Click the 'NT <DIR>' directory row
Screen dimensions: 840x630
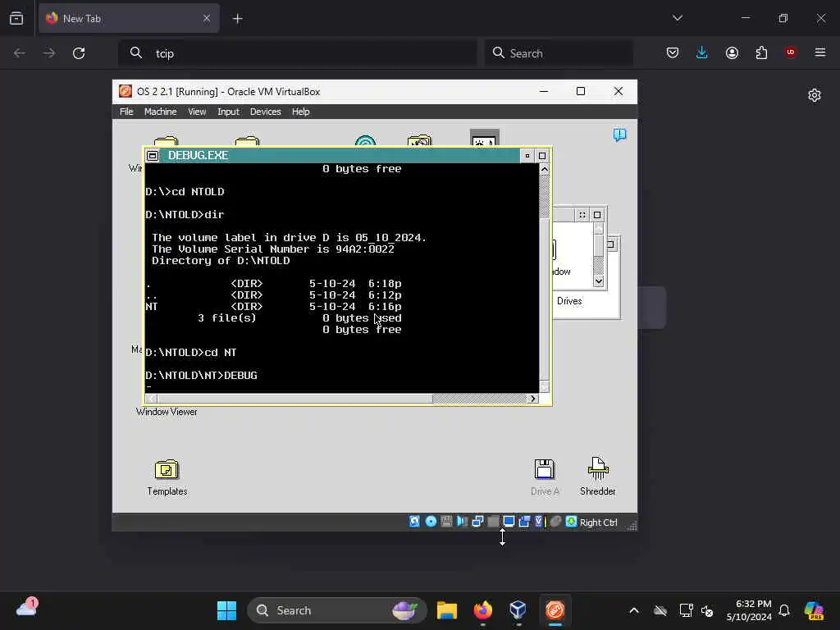273,307
